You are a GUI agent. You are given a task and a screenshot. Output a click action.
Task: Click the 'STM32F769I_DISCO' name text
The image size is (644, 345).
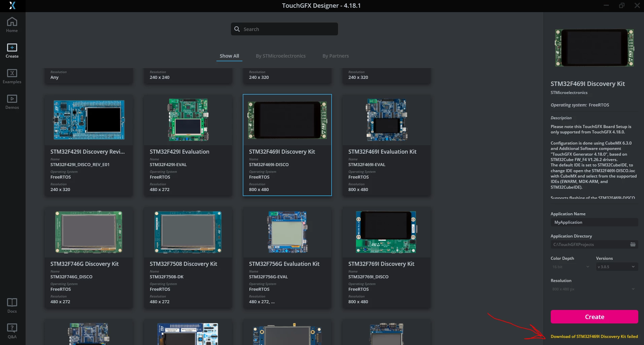pyautogui.click(x=369, y=277)
